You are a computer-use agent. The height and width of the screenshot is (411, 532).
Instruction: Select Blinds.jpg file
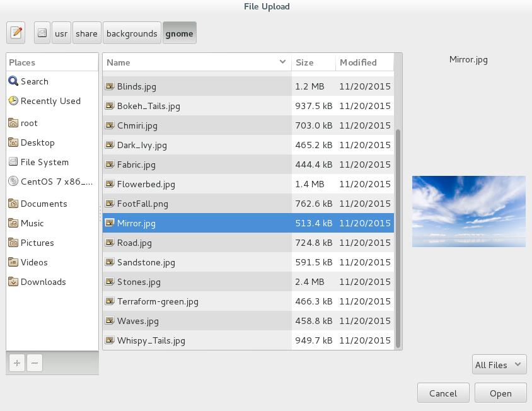(x=248, y=86)
